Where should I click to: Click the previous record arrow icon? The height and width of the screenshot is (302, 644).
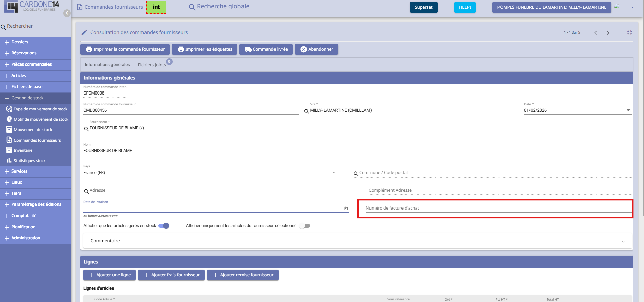coord(595,33)
